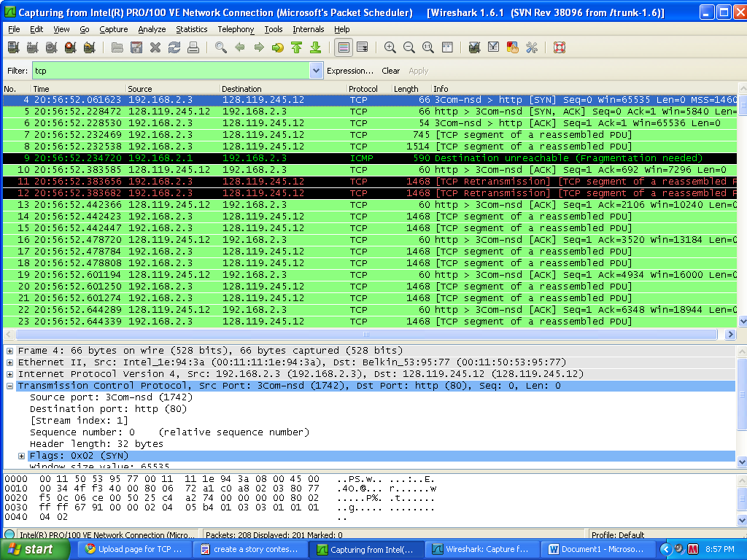
Task: Expand the Flags: 0x02 (SYN) node
Action: pos(21,456)
